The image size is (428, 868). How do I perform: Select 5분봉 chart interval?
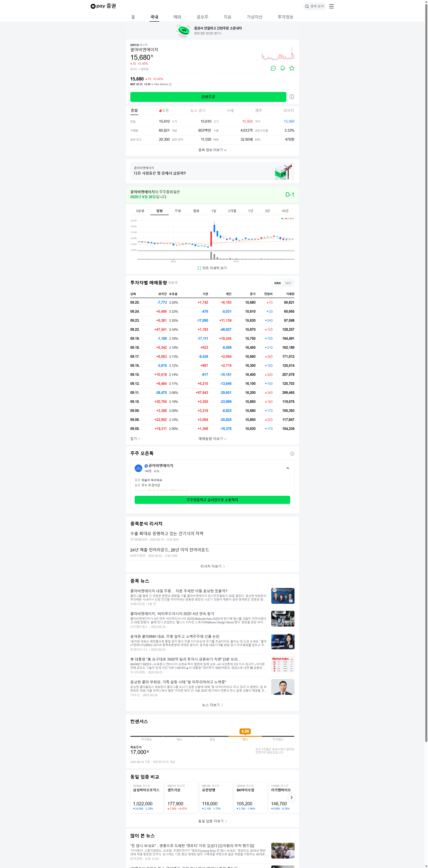[140, 211]
